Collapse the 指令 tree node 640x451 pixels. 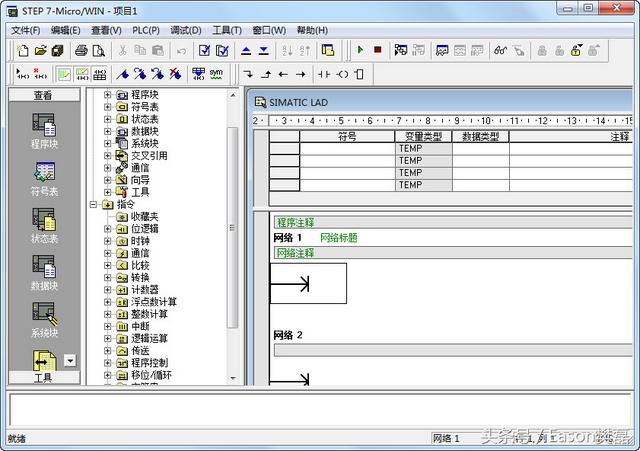[x=93, y=204]
